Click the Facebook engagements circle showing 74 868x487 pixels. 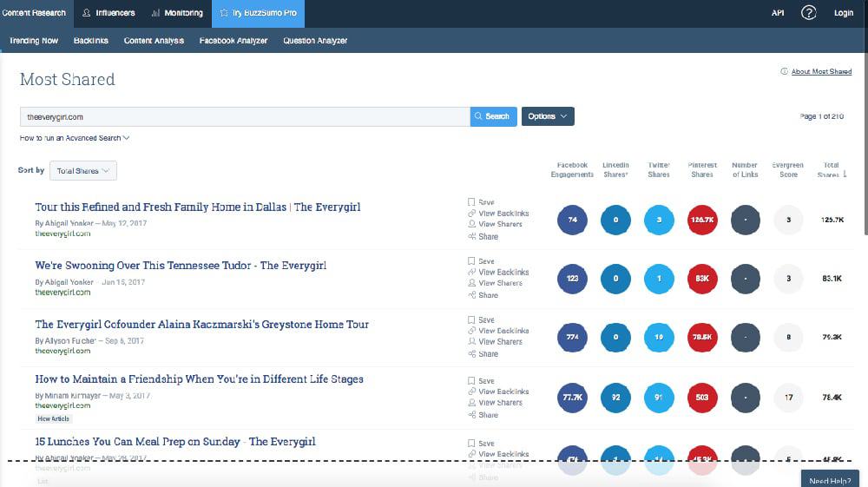(572, 220)
